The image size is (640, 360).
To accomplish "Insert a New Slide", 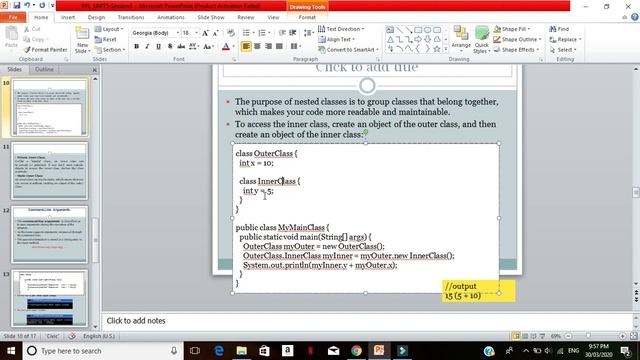I will 82,40.
